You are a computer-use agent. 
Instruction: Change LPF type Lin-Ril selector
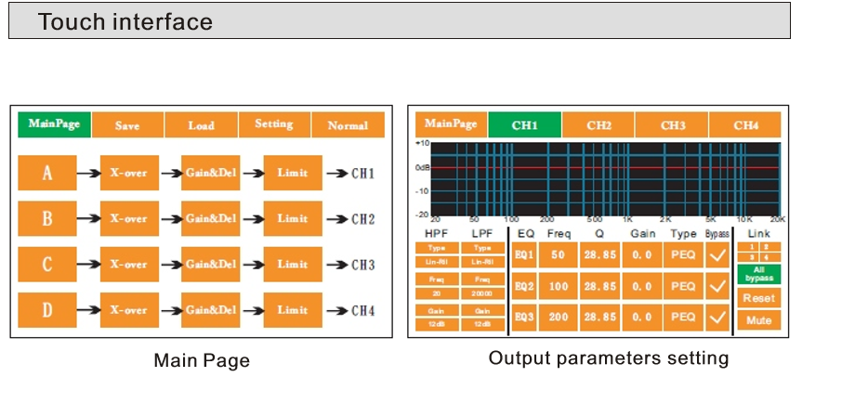(482, 262)
